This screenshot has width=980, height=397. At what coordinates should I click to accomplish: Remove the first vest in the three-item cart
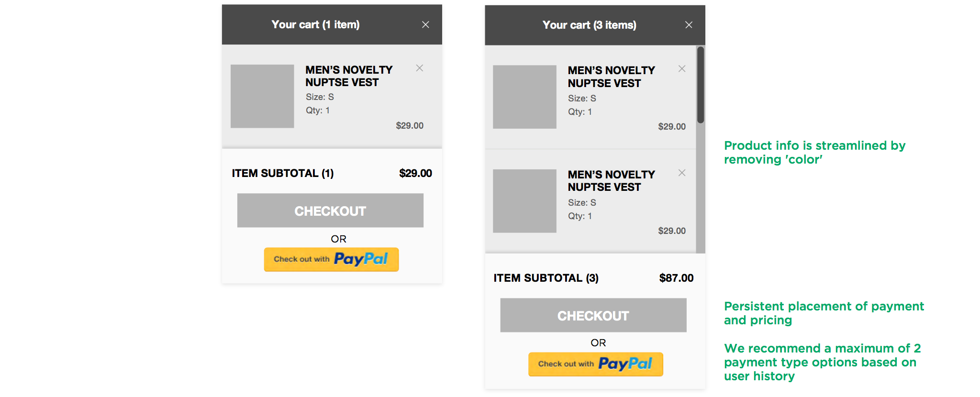[x=682, y=69]
